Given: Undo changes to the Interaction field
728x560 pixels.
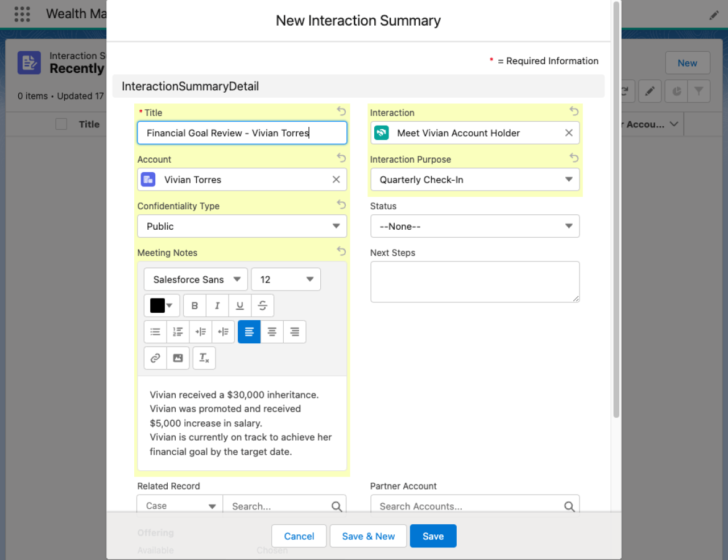Looking at the screenshot, I should point(574,111).
